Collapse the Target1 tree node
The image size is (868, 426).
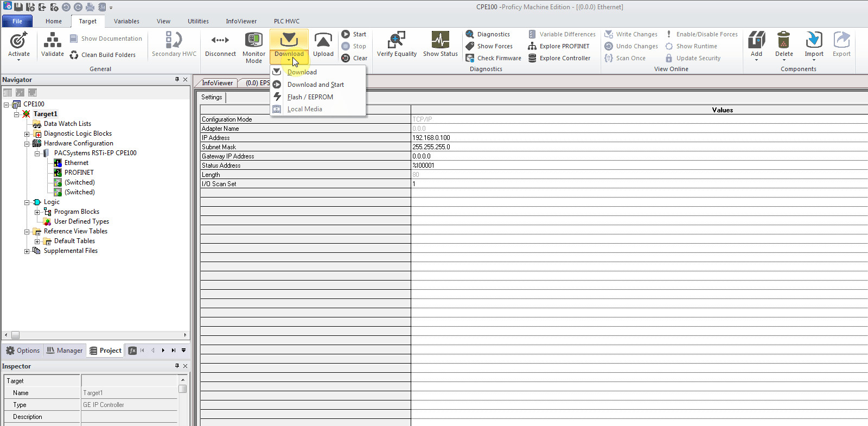point(17,114)
